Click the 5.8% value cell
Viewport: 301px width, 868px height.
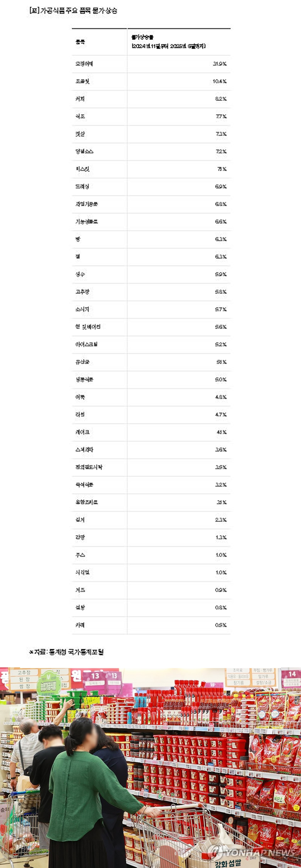[221, 292]
